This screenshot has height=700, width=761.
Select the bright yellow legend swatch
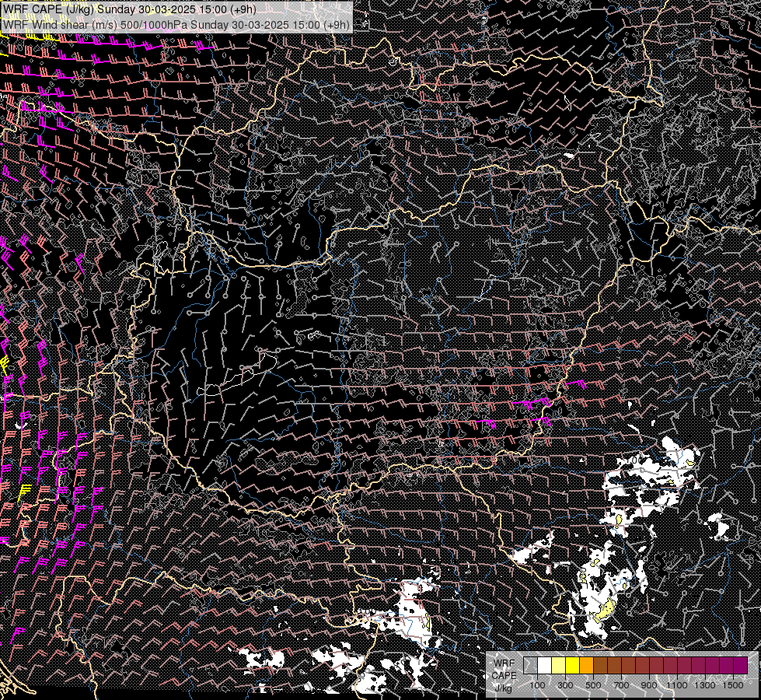[x=573, y=666]
